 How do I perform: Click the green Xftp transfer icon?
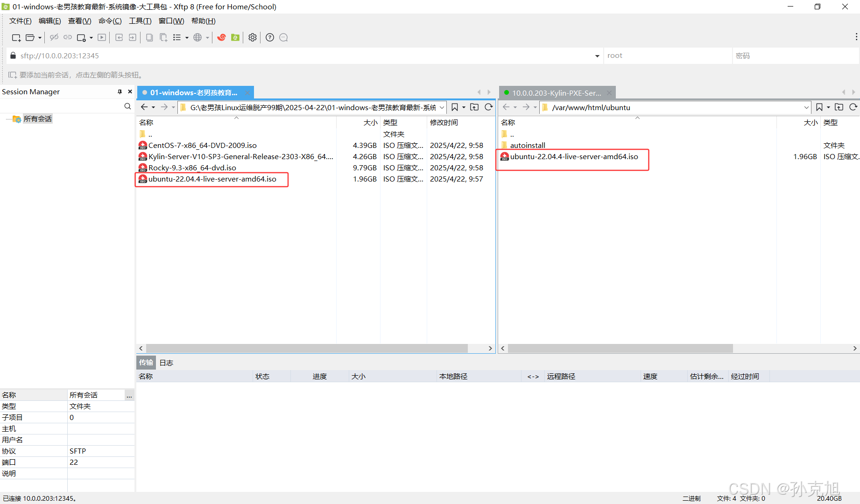235,37
